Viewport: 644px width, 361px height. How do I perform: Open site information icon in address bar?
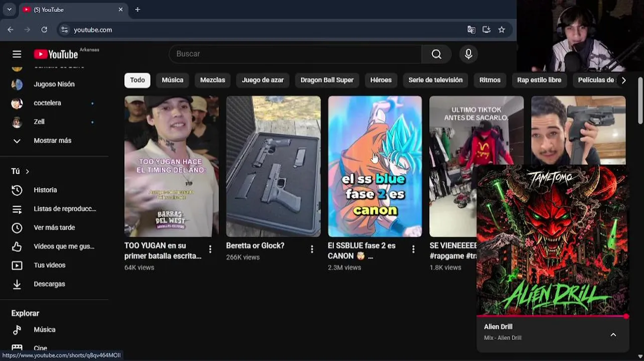pos(64,30)
